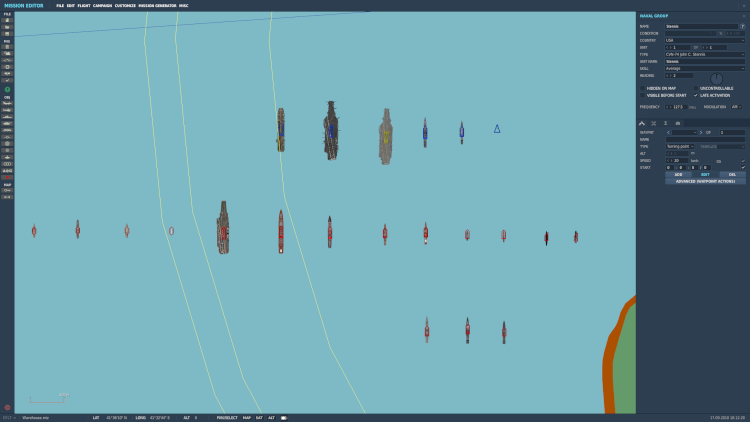The height and width of the screenshot is (422, 750).
Task: Expand the Skill dropdown set to Average
Action: (705, 68)
